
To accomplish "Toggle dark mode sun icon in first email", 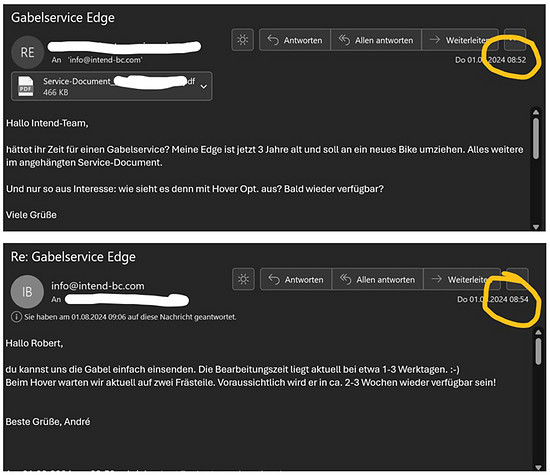I will (243, 40).
